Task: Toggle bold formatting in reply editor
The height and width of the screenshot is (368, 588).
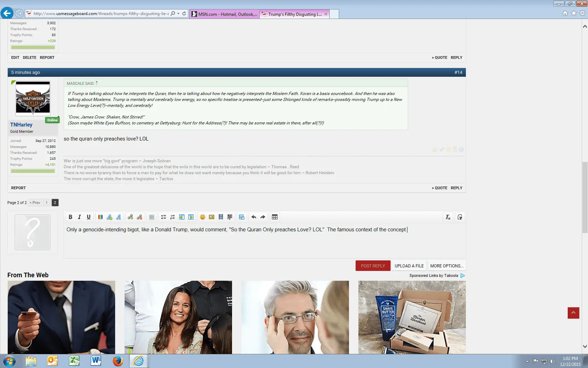Action: click(x=70, y=217)
